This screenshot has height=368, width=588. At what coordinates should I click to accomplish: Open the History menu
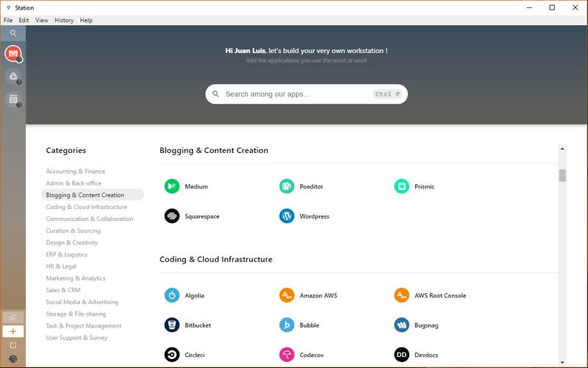point(64,21)
